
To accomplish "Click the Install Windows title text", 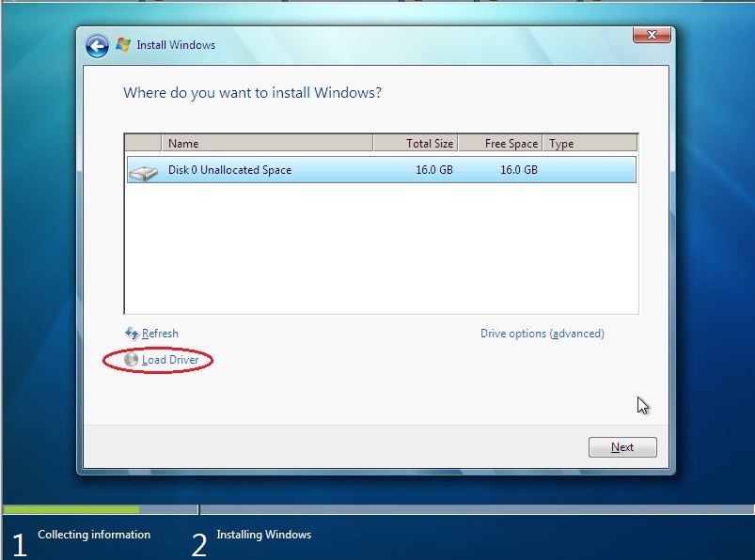I will click(x=176, y=45).
